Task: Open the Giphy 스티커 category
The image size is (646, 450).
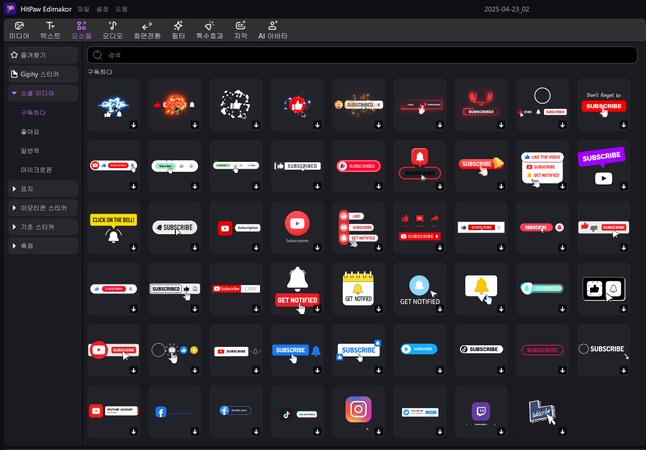Action: click(x=43, y=74)
